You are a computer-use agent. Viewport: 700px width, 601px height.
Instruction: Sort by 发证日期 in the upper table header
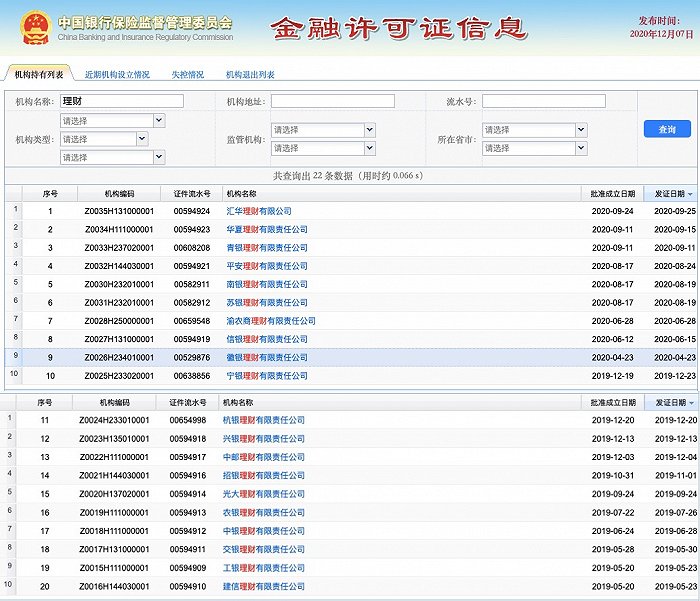672,194
